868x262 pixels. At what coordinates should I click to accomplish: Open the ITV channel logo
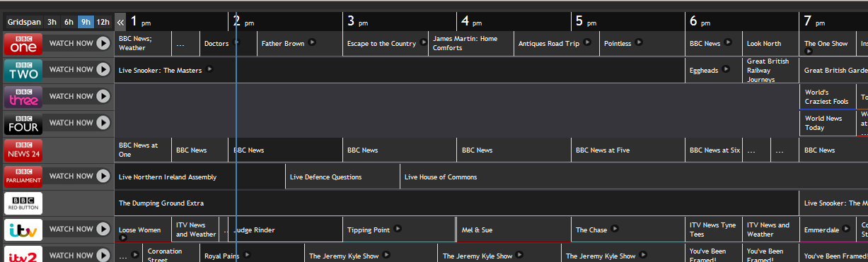click(23, 230)
